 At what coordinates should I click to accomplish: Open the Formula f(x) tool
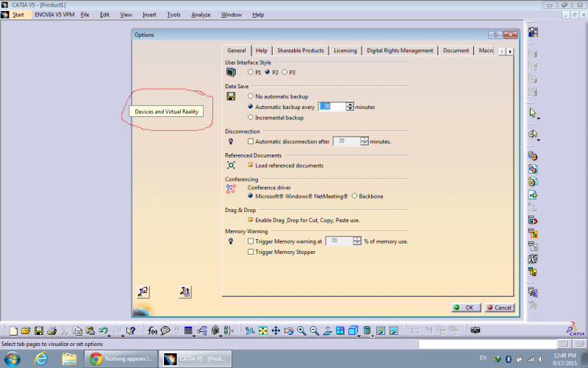pyautogui.click(x=152, y=330)
